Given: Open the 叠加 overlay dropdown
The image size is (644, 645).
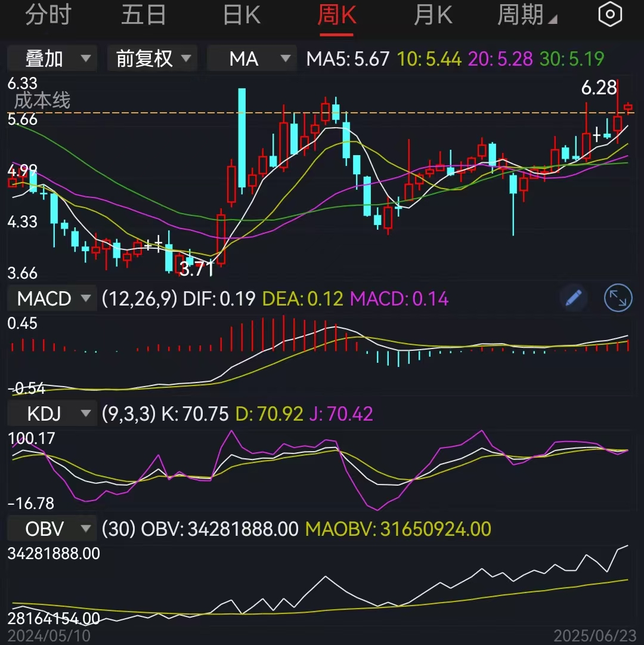Looking at the screenshot, I should point(52,58).
